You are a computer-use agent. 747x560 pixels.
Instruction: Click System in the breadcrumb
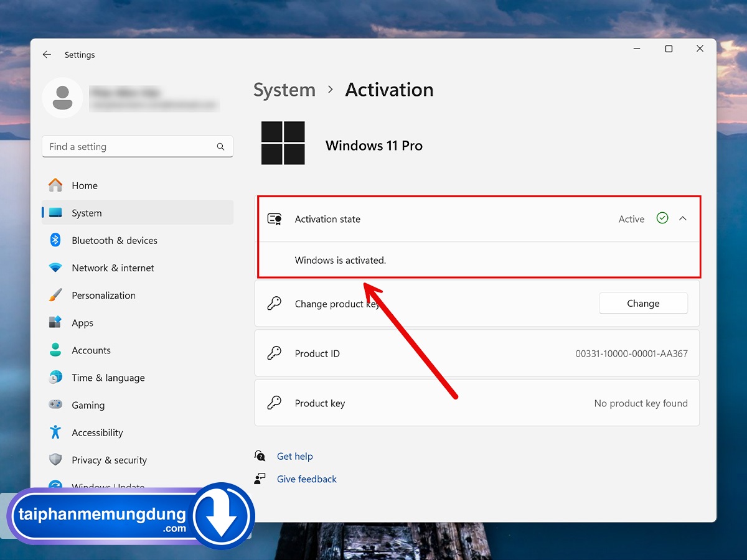[x=284, y=90]
